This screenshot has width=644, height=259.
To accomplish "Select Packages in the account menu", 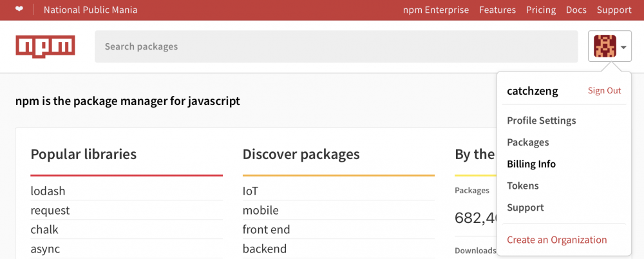I will coord(528,142).
